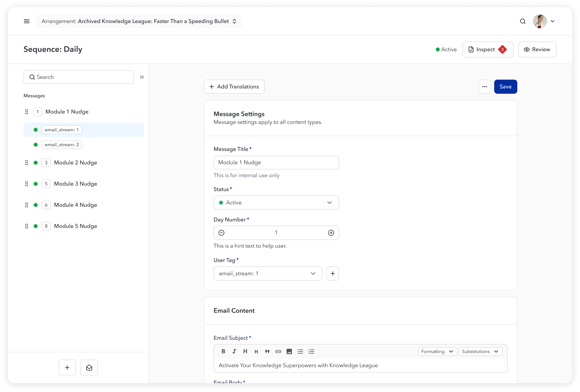Decrease Day Number with minus stepper

pyautogui.click(x=221, y=233)
